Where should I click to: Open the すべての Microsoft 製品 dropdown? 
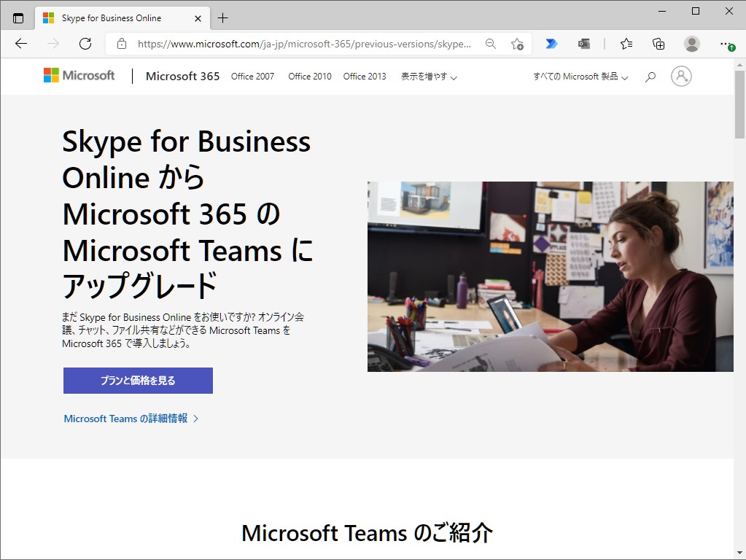pyautogui.click(x=580, y=76)
